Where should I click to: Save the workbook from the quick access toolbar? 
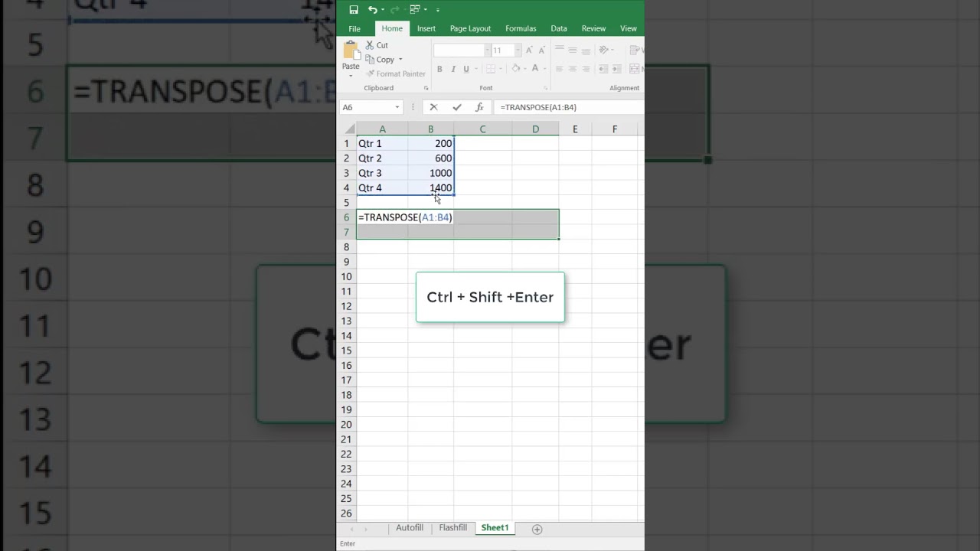click(x=354, y=10)
